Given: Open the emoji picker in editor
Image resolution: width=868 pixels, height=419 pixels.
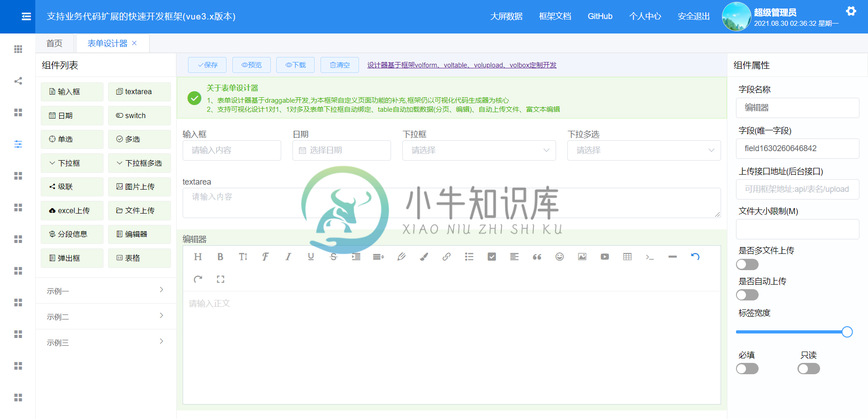Looking at the screenshot, I should [x=560, y=257].
